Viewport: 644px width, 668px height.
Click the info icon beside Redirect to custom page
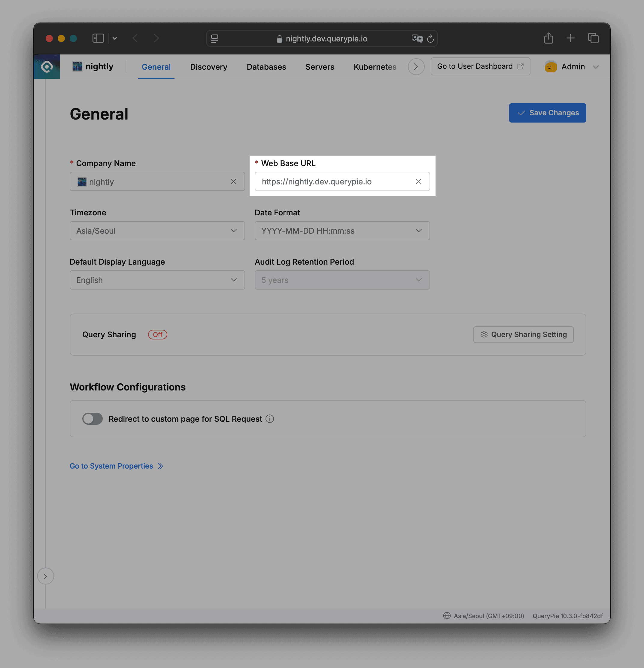(x=269, y=419)
